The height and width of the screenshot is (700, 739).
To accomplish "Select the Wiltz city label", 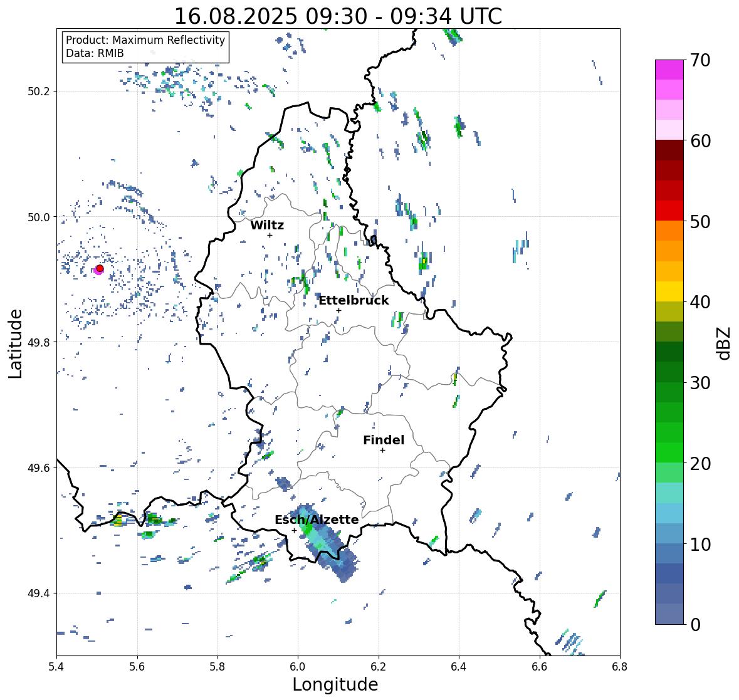I will [x=267, y=225].
